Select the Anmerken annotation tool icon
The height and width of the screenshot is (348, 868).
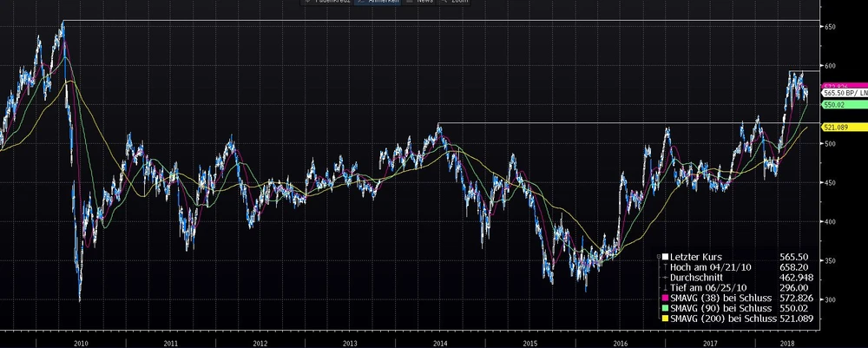pos(358,3)
